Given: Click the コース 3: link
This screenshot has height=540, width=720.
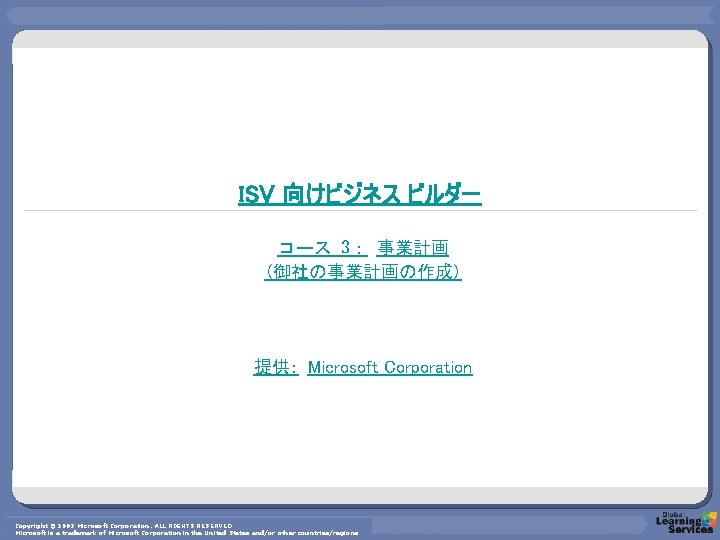Looking at the screenshot, I should coord(322,248).
